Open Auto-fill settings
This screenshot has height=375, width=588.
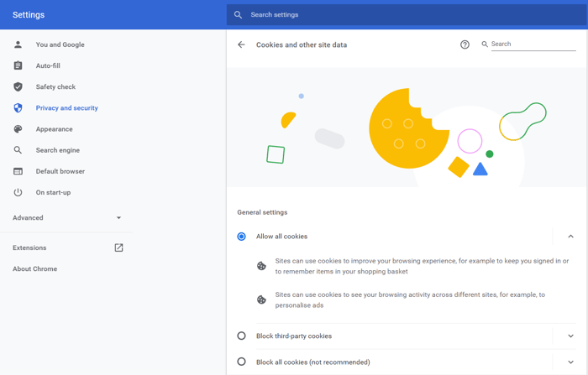(x=48, y=65)
